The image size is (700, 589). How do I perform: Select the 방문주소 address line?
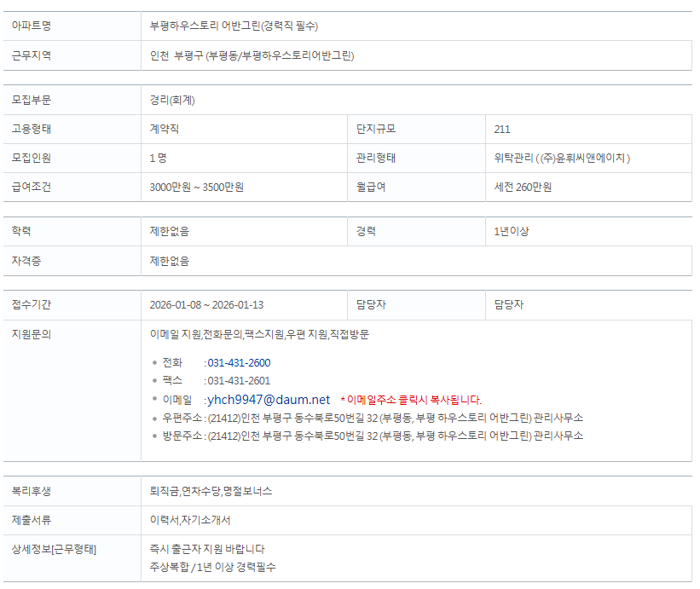coord(373,436)
